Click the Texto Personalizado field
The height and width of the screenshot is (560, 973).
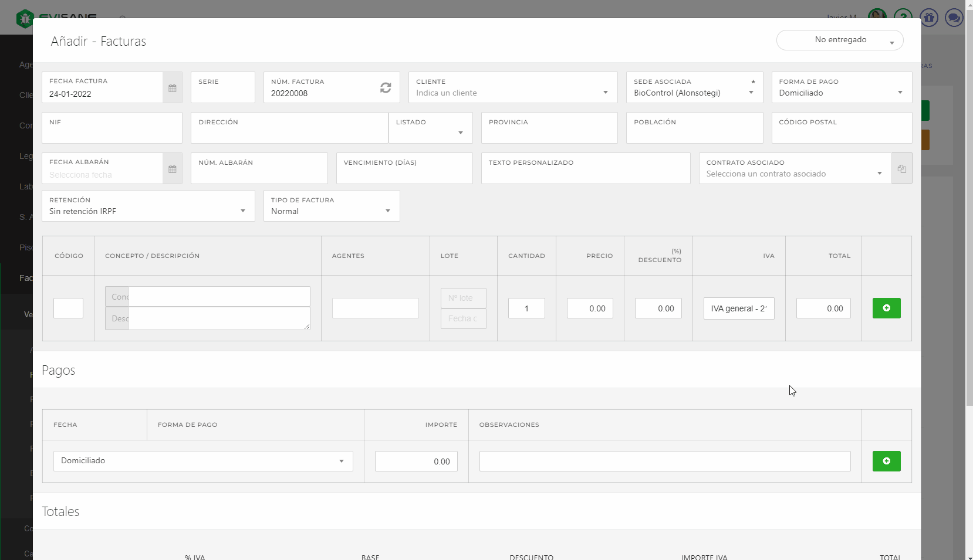pyautogui.click(x=585, y=174)
